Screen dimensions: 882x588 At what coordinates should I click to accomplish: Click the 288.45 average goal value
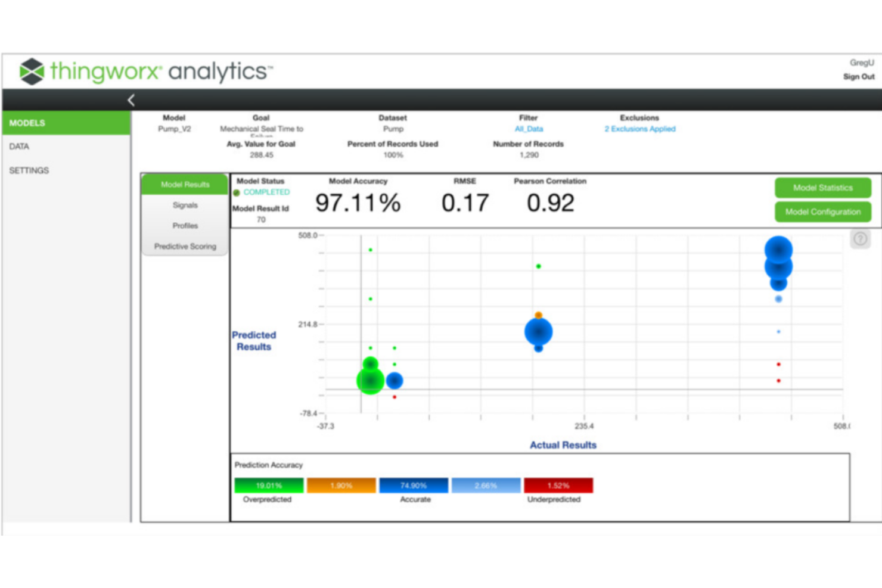[262, 155]
